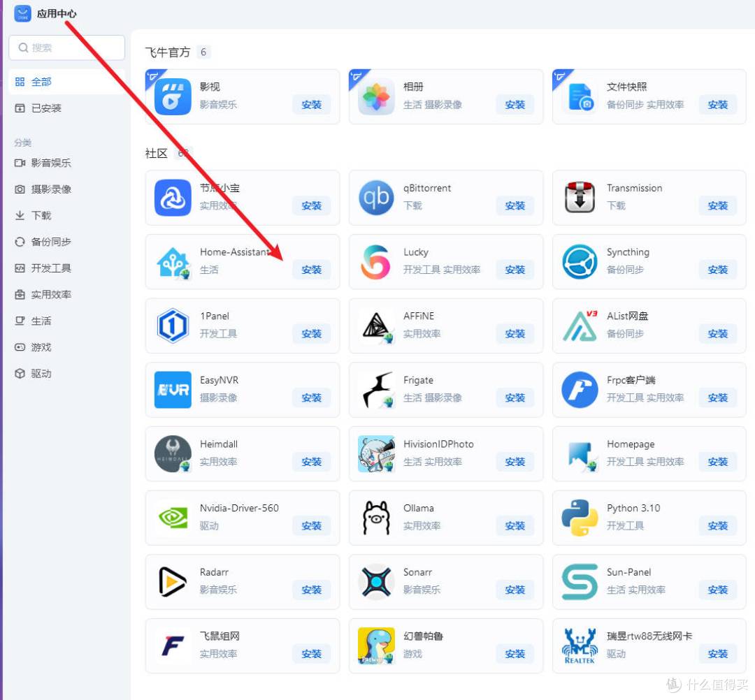Install Sun-Panel
Viewport: 755px width, 700px height.
point(717,590)
